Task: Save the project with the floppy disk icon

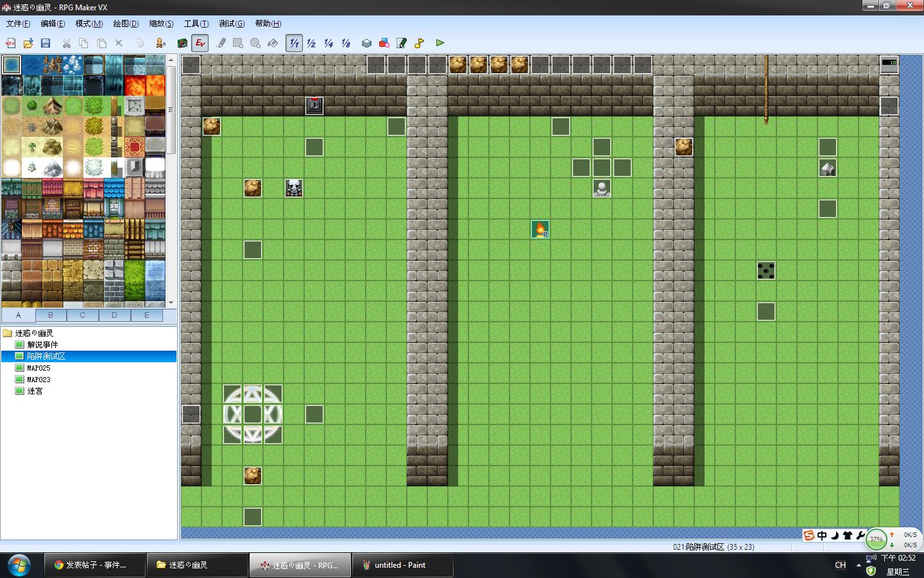Action: pos(46,43)
